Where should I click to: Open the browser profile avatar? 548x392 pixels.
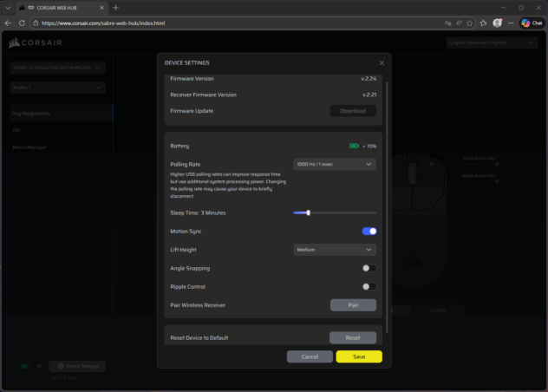(x=496, y=23)
